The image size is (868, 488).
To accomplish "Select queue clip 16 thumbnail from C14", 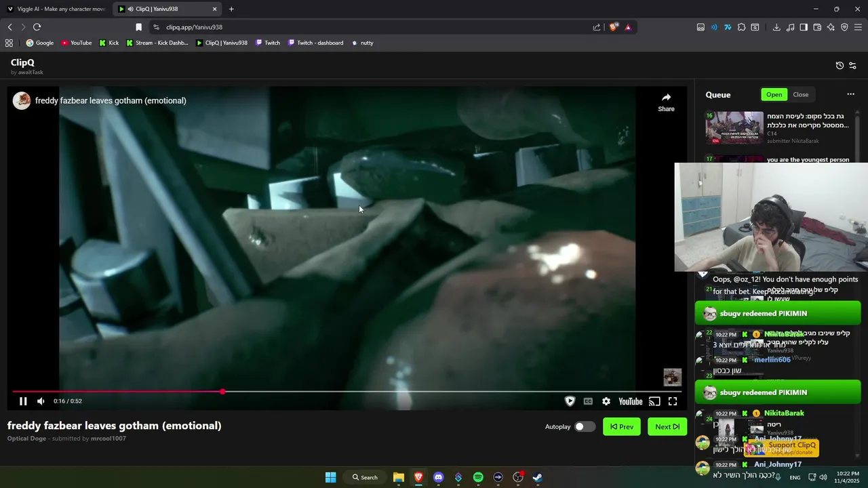I will click(734, 128).
